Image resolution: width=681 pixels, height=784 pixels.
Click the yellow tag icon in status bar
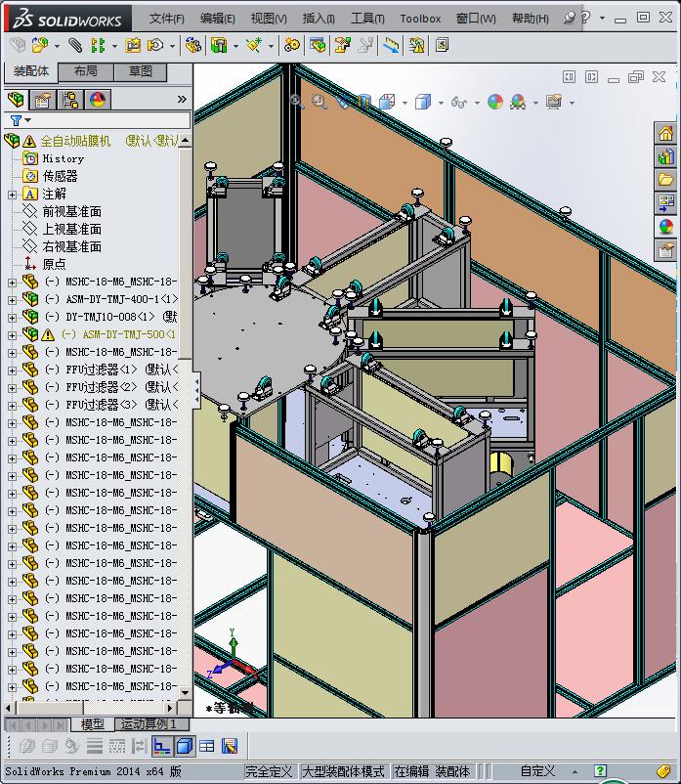pos(663,771)
